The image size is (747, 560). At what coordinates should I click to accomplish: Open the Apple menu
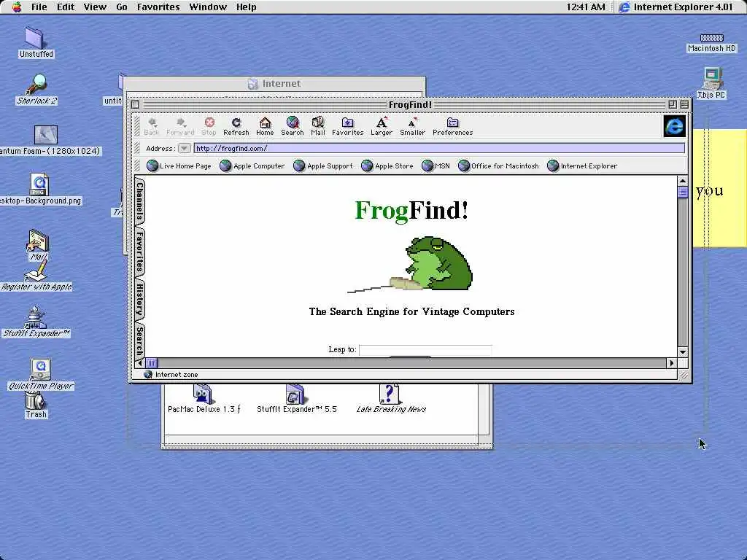(x=16, y=7)
